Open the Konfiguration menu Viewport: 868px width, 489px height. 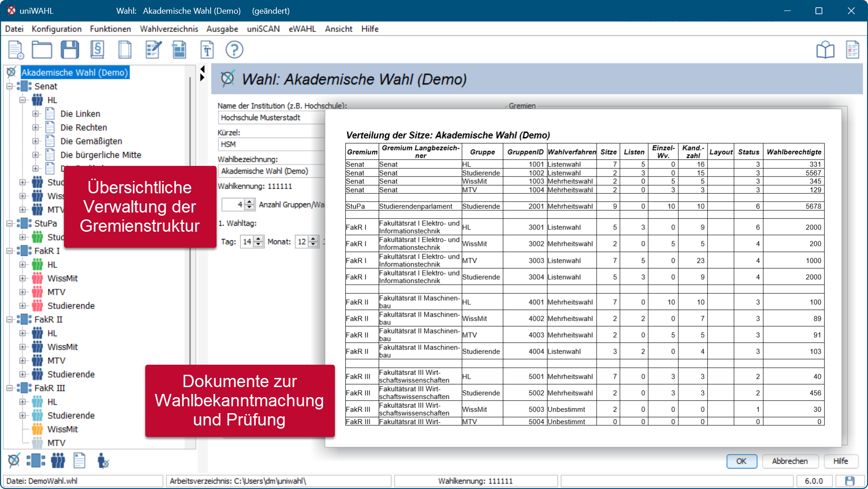tap(57, 29)
